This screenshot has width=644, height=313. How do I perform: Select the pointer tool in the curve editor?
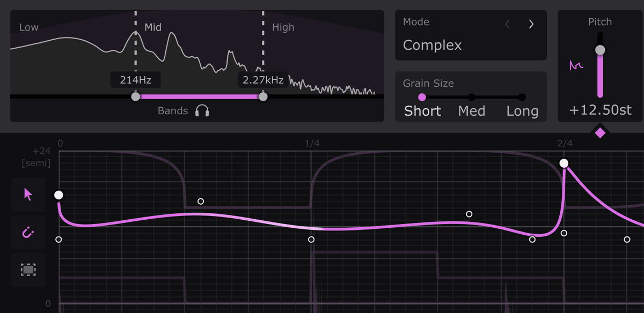tap(28, 195)
